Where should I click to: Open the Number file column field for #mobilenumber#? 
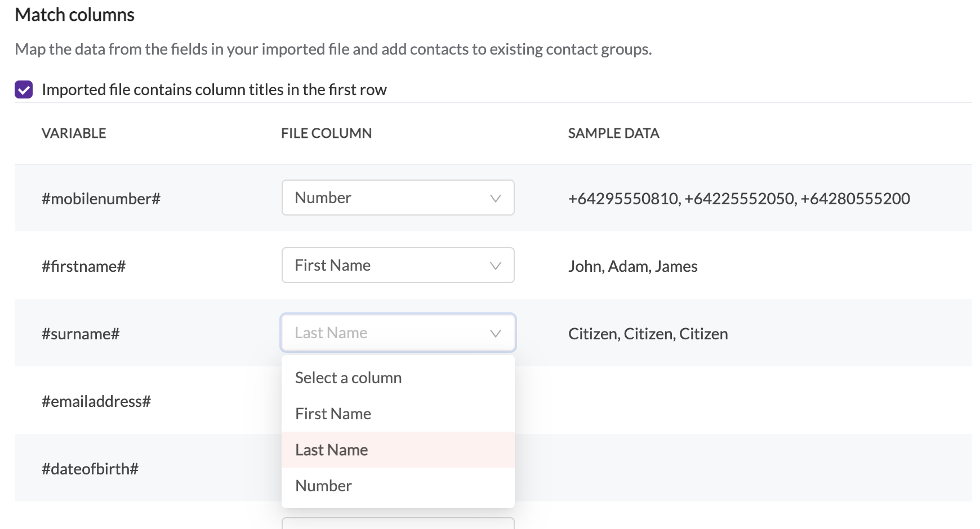(x=389, y=198)
